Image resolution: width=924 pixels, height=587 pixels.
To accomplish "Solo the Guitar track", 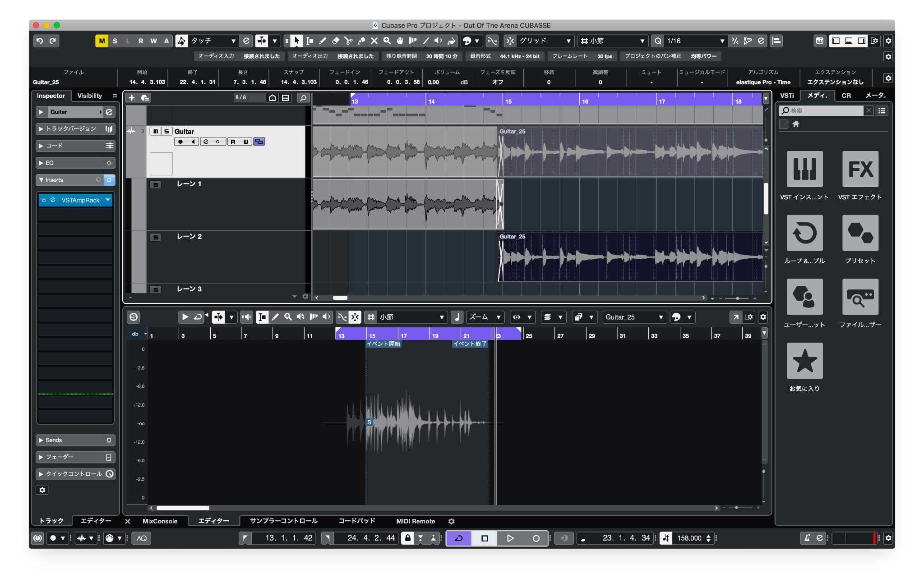I will pyautogui.click(x=166, y=131).
